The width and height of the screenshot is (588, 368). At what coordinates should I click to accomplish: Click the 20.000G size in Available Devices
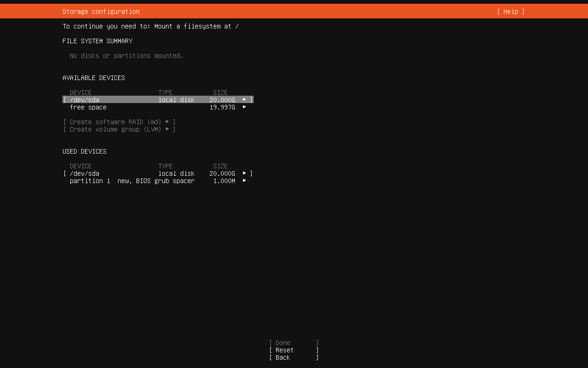click(x=222, y=100)
